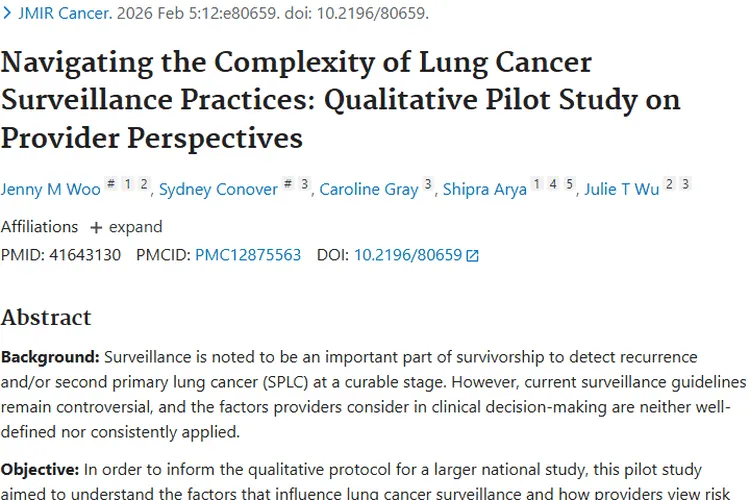Open the PMC12875563 full-text link
This screenshot has width=750, height=500.
[x=248, y=255]
